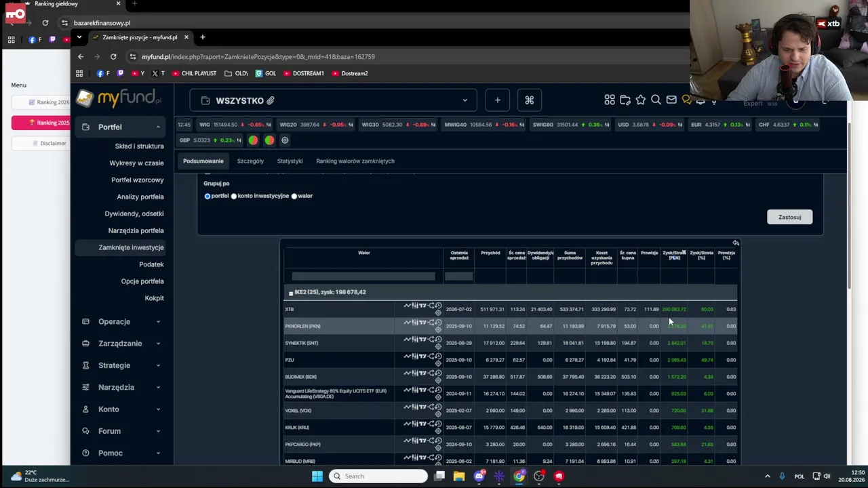Viewport: 868px width, 488px height.
Task: Open the four-squares dashboard icon in header
Action: click(610, 100)
